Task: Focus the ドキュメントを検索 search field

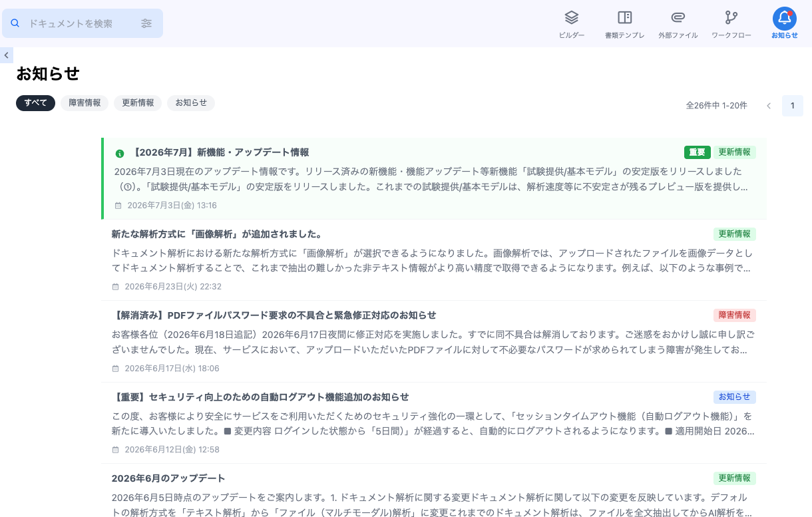Action: 83,23
